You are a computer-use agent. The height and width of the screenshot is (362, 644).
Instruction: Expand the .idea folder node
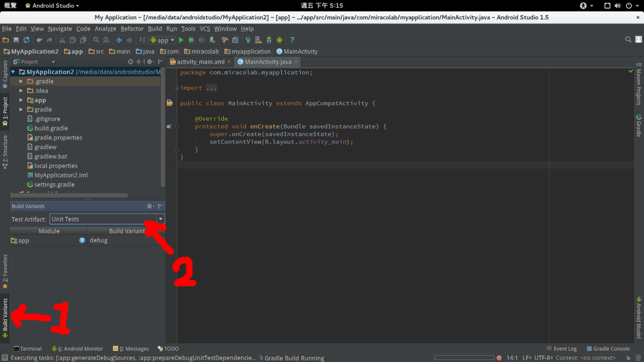tap(21, 90)
